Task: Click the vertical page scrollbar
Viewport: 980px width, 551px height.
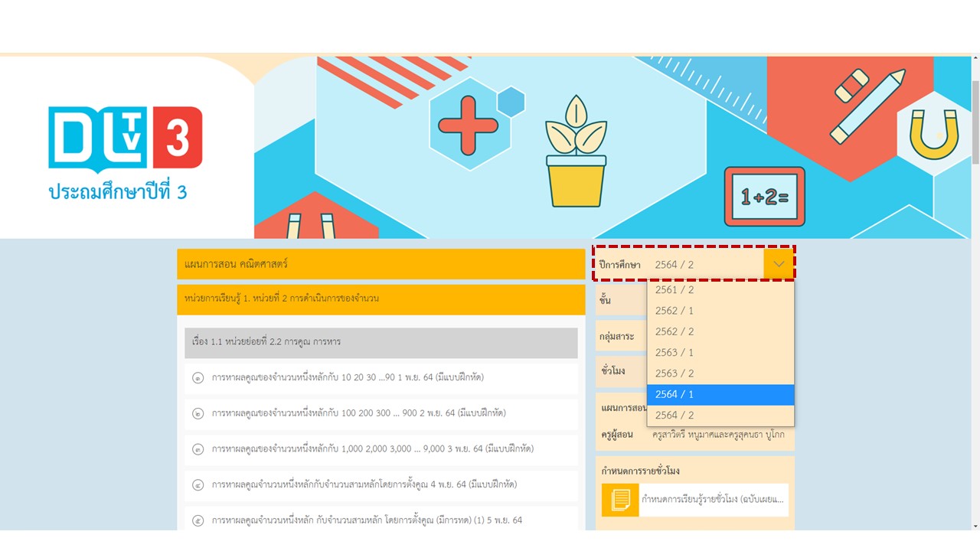Action: coord(975,306)
